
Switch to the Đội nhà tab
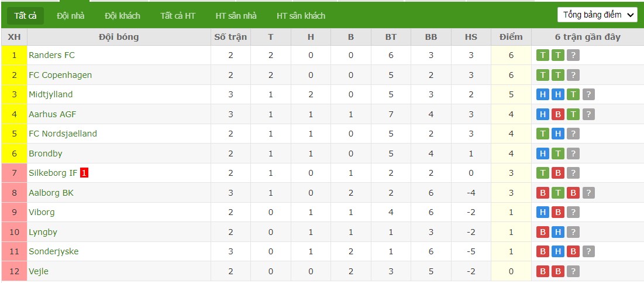[71, 16]
